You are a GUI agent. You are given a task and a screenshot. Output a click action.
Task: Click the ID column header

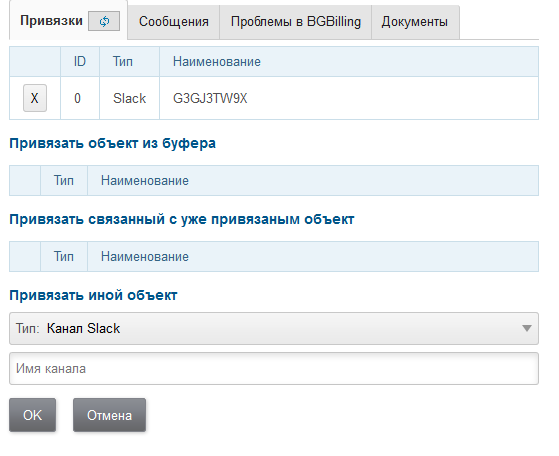pyautogui.click(x=80, y=61)
